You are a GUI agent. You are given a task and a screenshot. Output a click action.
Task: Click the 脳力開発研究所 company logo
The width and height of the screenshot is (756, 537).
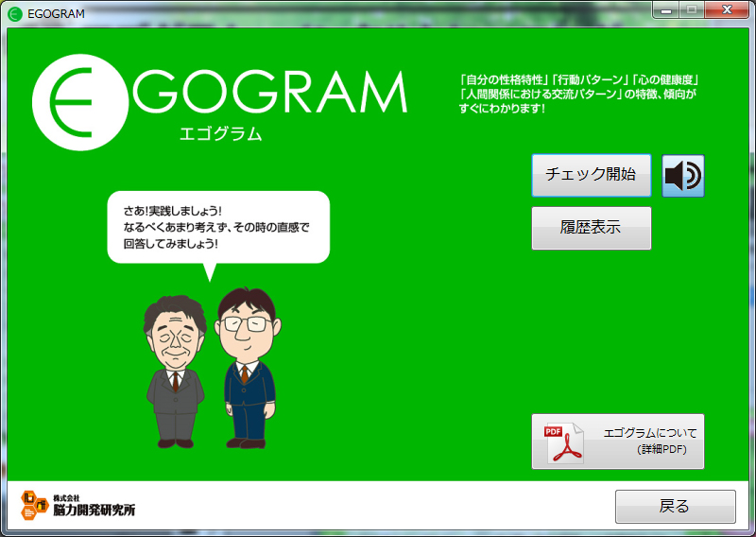[78, 505]
